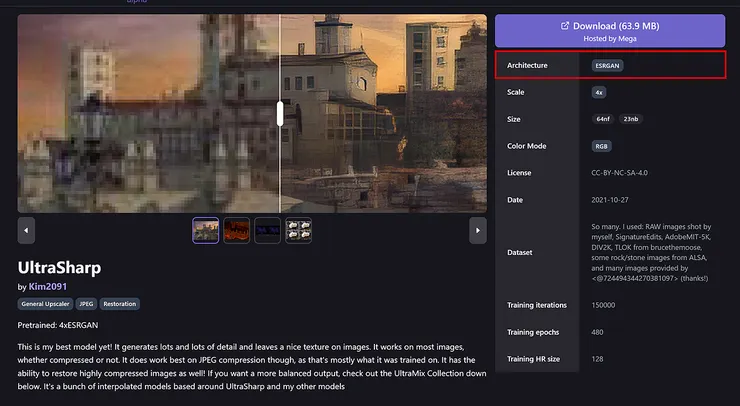Image resolution: width=740 pixels, height=406 pixels.
Task: Click the Download (63.9 MB) button
Action: (610, 31)
